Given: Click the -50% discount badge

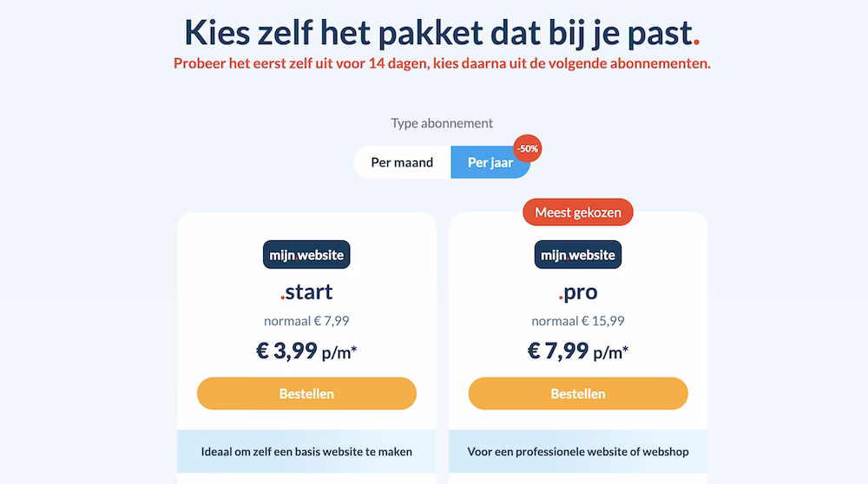Looking at the screenshot, I should pos(528,149).
